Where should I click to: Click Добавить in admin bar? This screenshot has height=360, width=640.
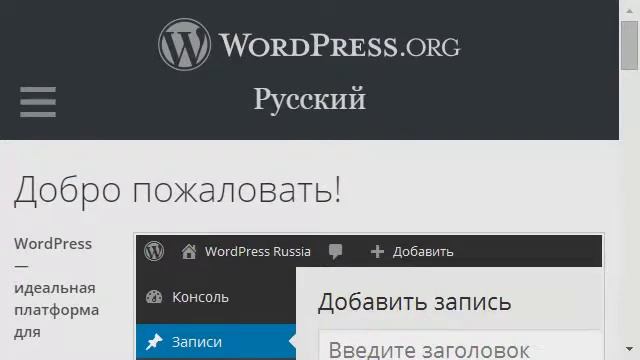423,252
